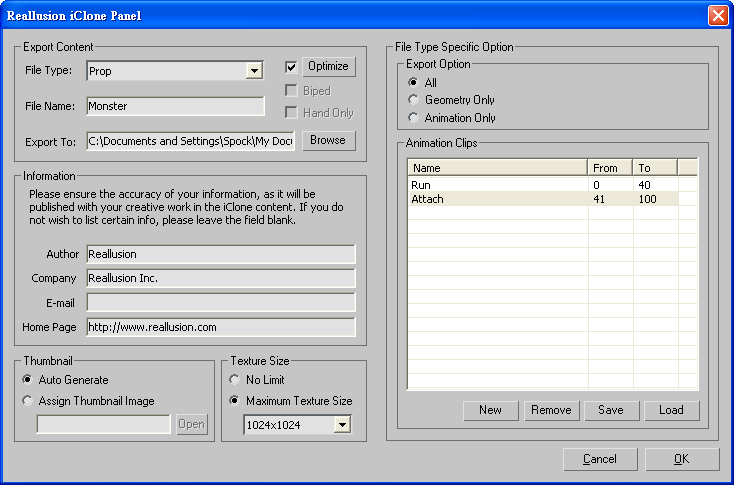Viewport: 734px width, 485px height.
Task: Click the Export To path field
Action: 191,141
